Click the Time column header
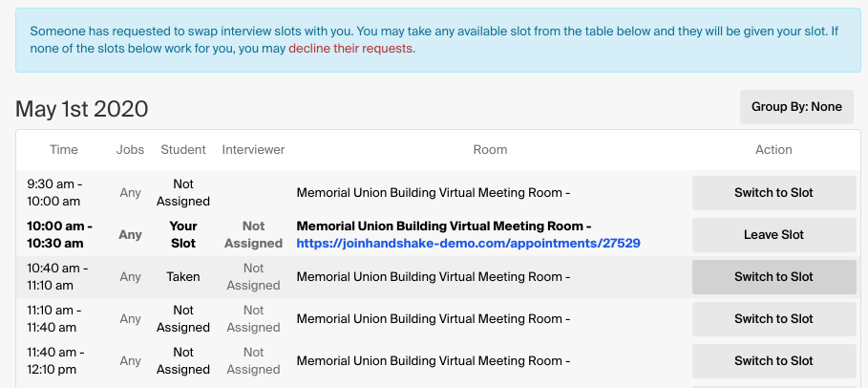The width and height of the screenshot is (868, 388). (x=64, y=150)
